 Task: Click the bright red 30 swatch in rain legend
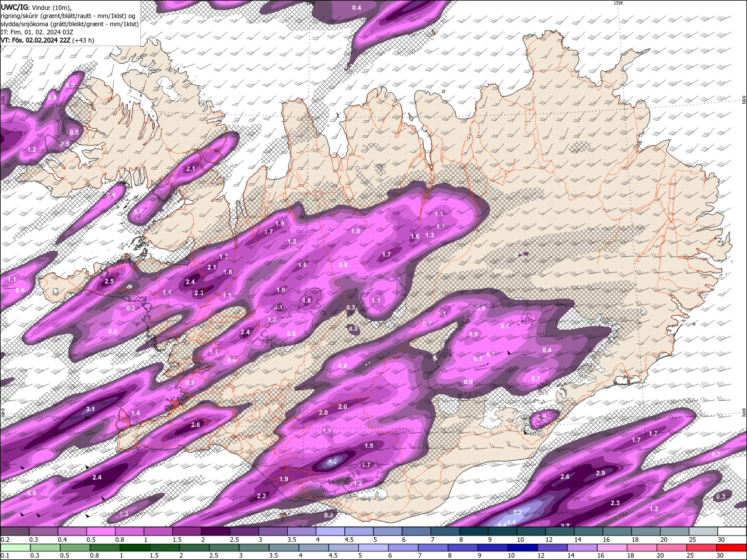tap(732, 548)
